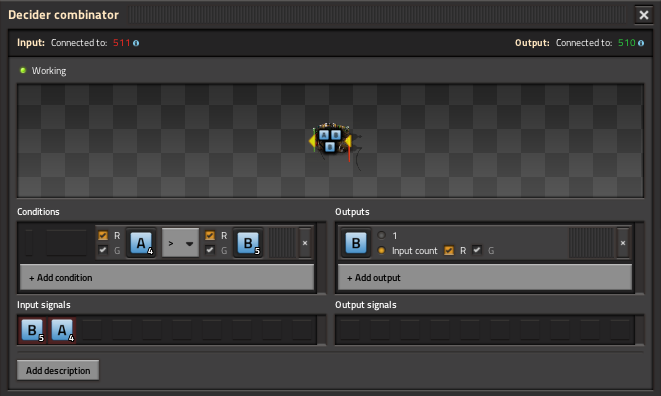Screen dimensions: 661x396
Task: Click signal A in Input signals
Action: (62, 330)
